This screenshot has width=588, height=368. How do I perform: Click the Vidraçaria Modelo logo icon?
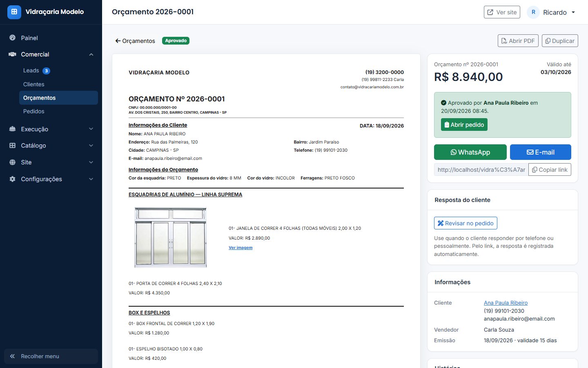point(14,12)
